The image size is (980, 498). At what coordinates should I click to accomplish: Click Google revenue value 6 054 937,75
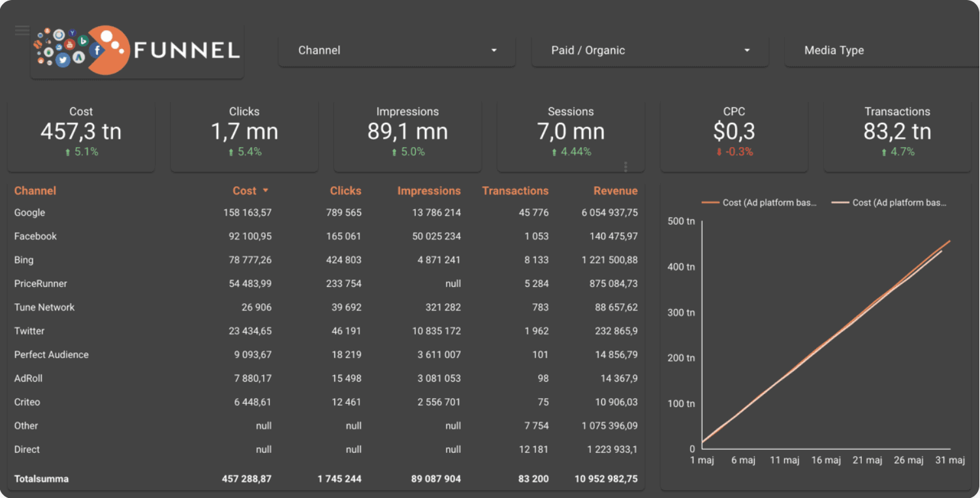(x=610, y=212)
